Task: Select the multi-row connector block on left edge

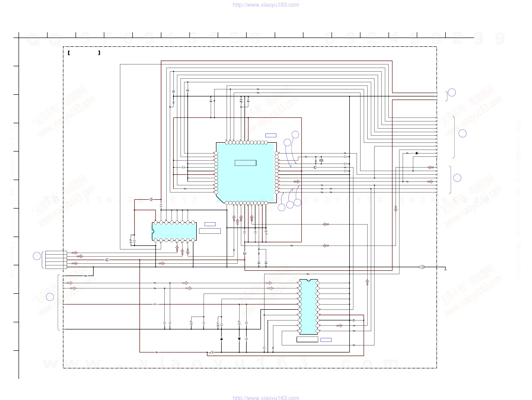Action: point(56,260)
